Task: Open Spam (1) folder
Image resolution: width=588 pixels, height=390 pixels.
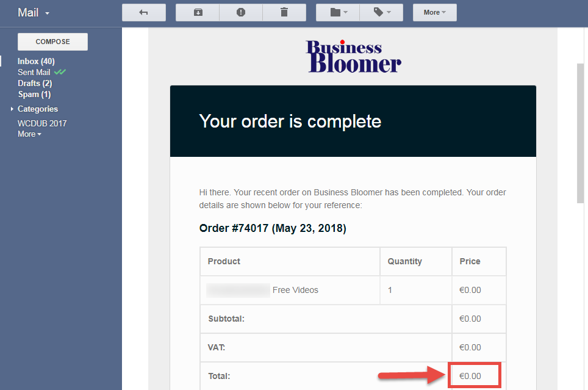Action: coord(34,94)
